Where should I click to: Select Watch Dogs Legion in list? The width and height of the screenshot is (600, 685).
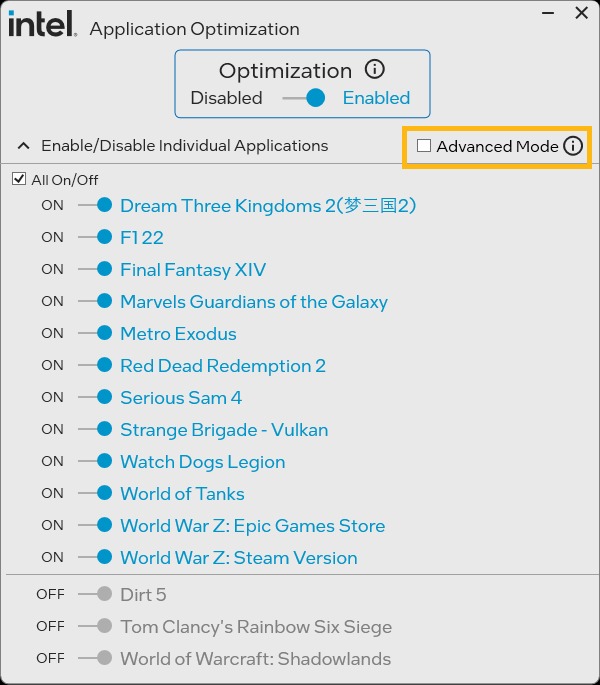(x=202, y=462)
